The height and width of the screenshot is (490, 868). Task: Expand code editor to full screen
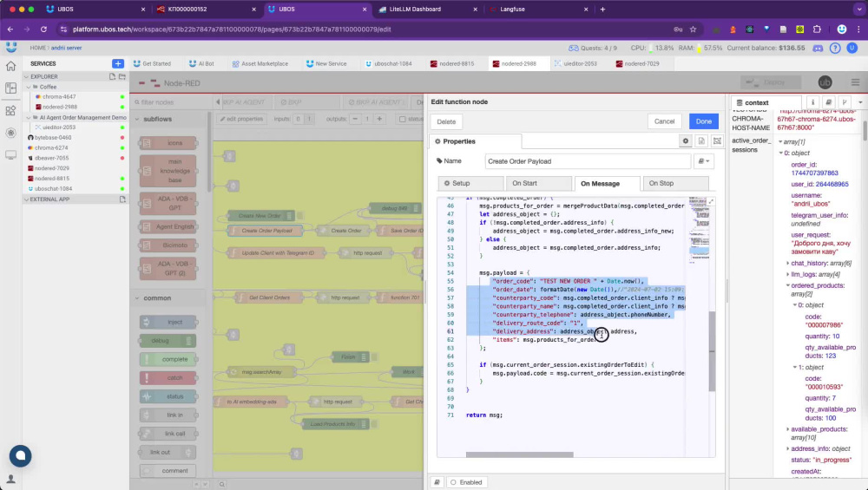(x=711, y=201)
